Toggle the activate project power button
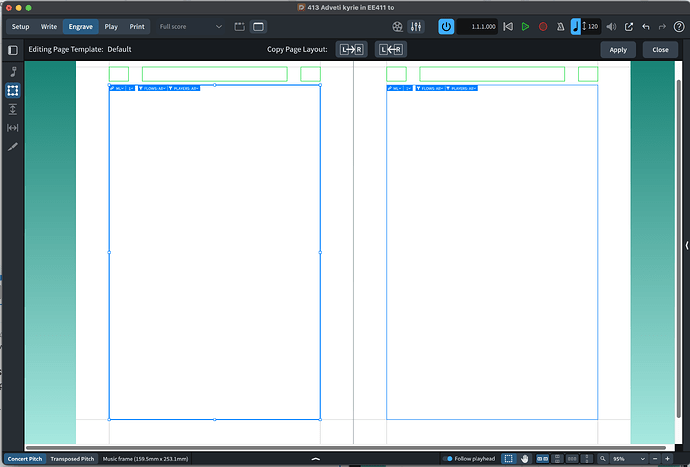The height and width of the screenshot is (467, 690). coord(446,26)
